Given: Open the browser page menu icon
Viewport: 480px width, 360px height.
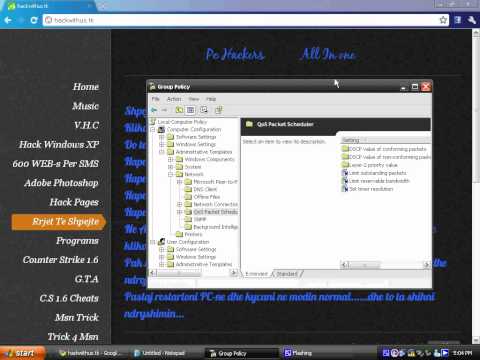Looking at the screenshot, I should (x=458, y=20).
